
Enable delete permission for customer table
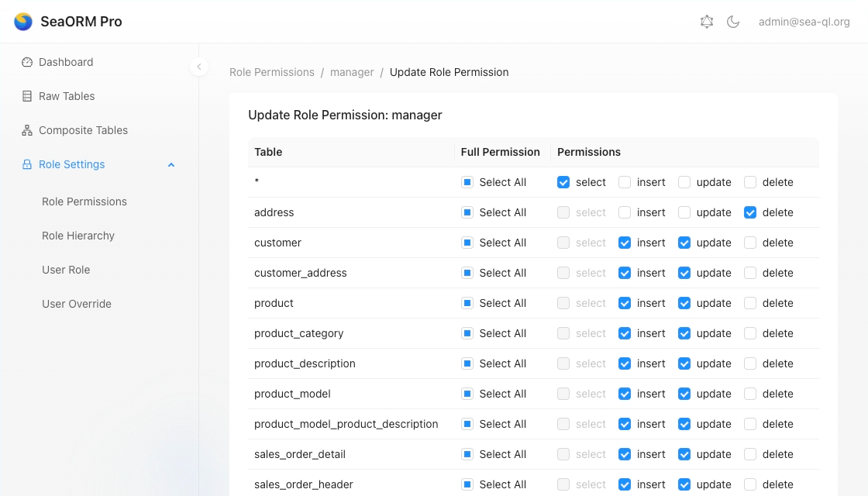750,243
